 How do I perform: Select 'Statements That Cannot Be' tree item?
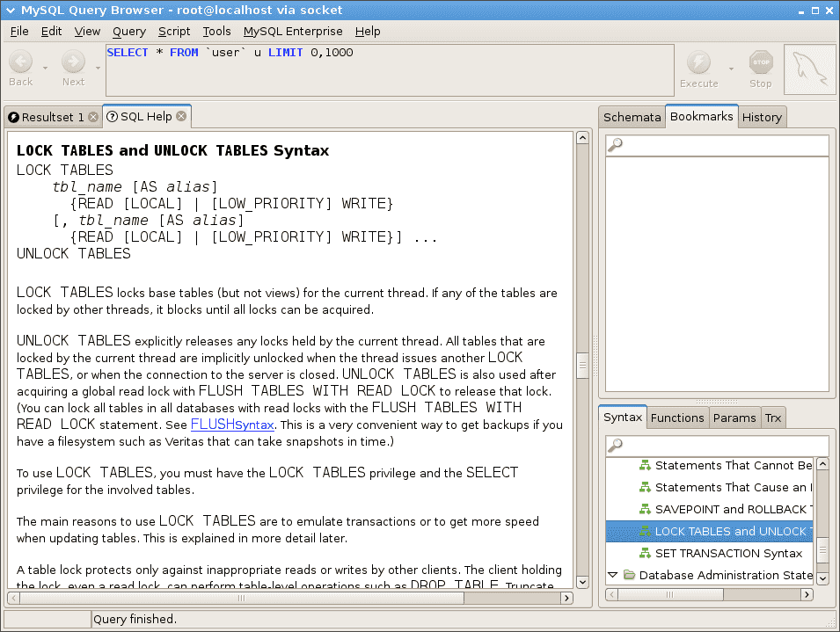point(709,465)
